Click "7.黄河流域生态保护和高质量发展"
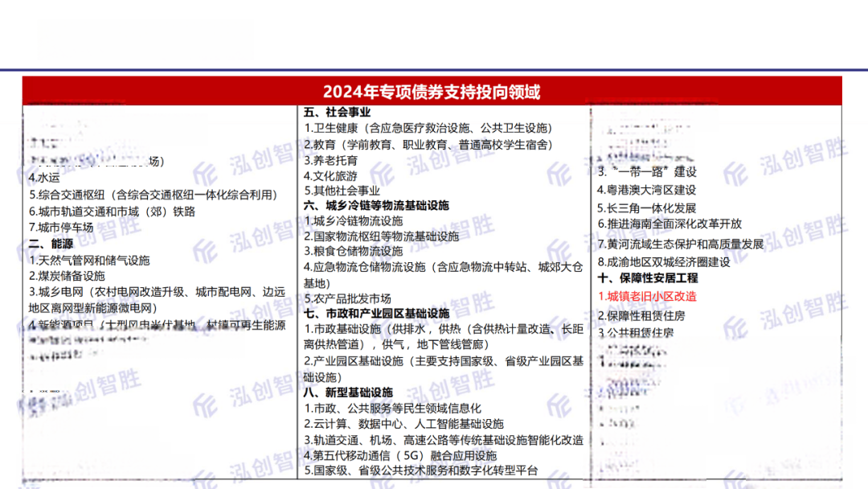 681,244
